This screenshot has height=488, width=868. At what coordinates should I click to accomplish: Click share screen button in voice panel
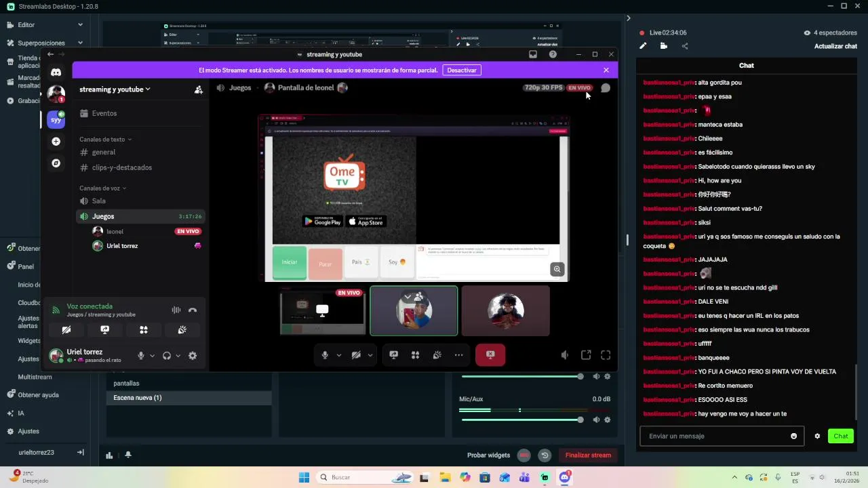pos(104,330)
